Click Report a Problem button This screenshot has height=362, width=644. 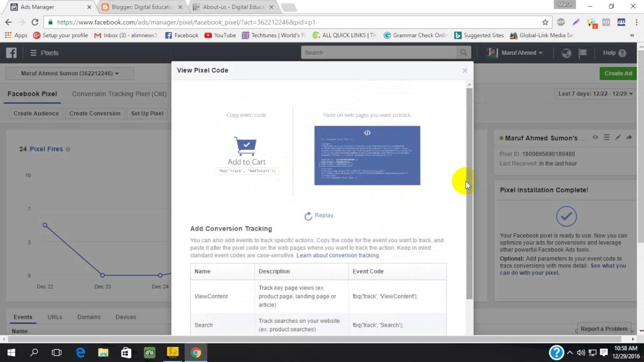pos(604,329)
